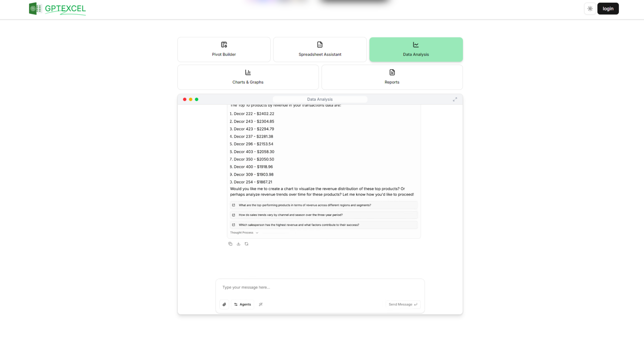Open the Spreadsheet Assistant document icon
The image size is (644, 344).
point(319,45)
